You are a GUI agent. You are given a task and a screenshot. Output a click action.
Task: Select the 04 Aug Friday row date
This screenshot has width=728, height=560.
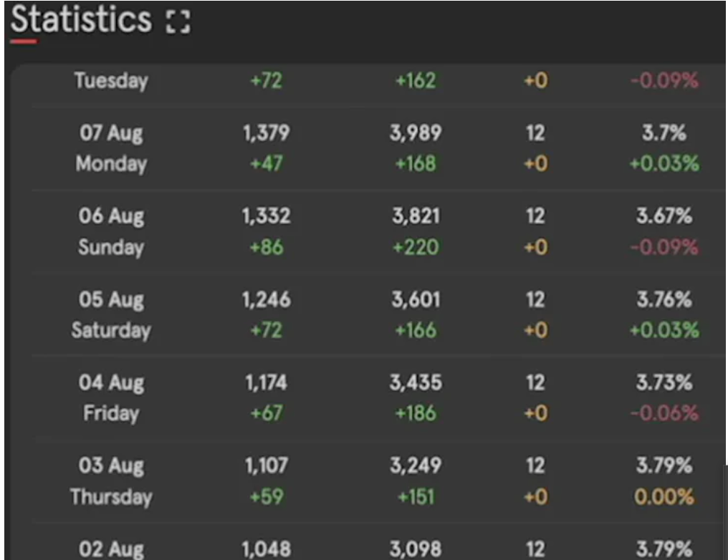[x=112, y=398]
